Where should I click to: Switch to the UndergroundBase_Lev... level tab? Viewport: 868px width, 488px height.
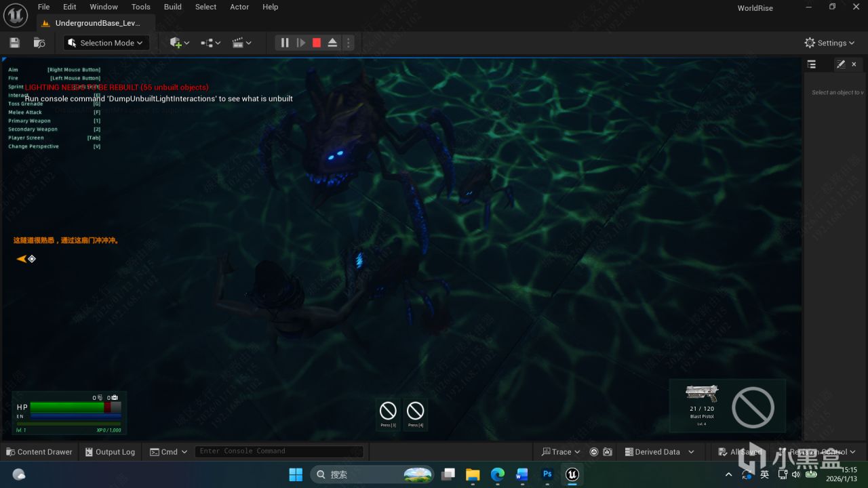point(96,23)
